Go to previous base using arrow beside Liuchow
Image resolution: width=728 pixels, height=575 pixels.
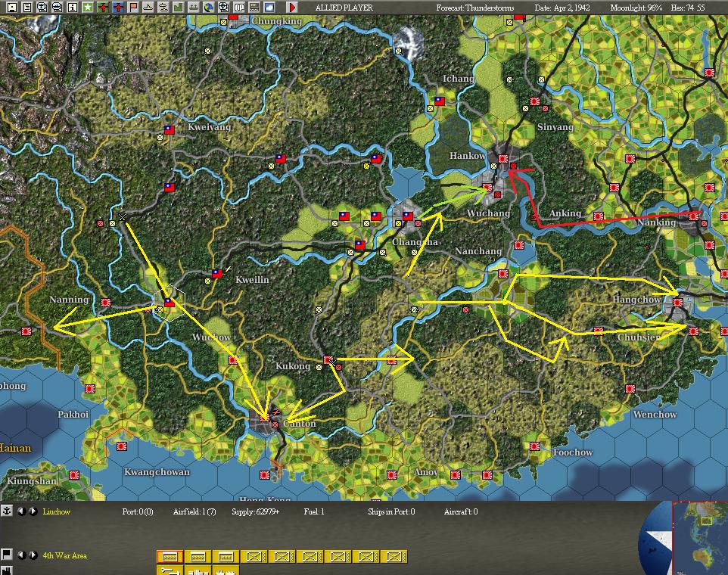pos(21,511)
